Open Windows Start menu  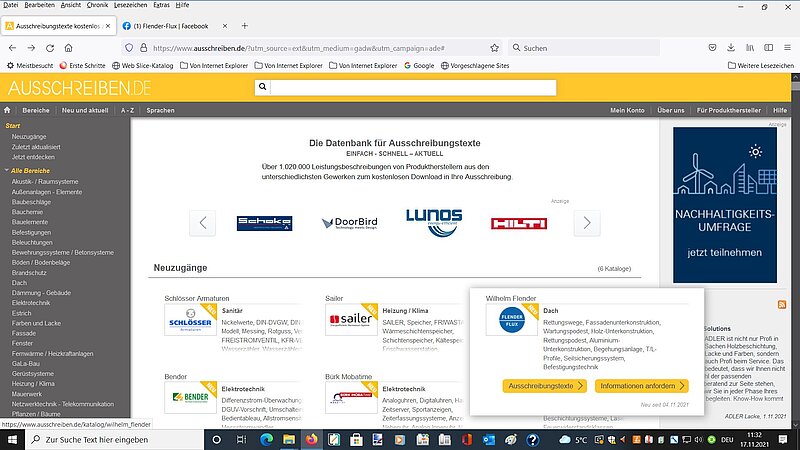pos(12,439)
